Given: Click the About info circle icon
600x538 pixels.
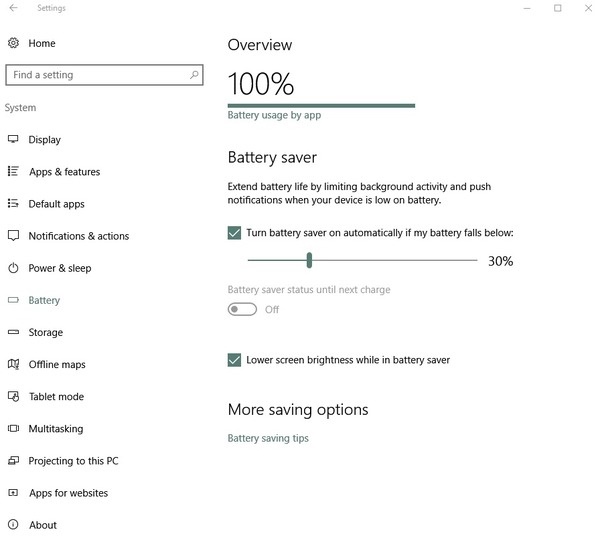Looking at the screenshot, I should coord(13,524).
